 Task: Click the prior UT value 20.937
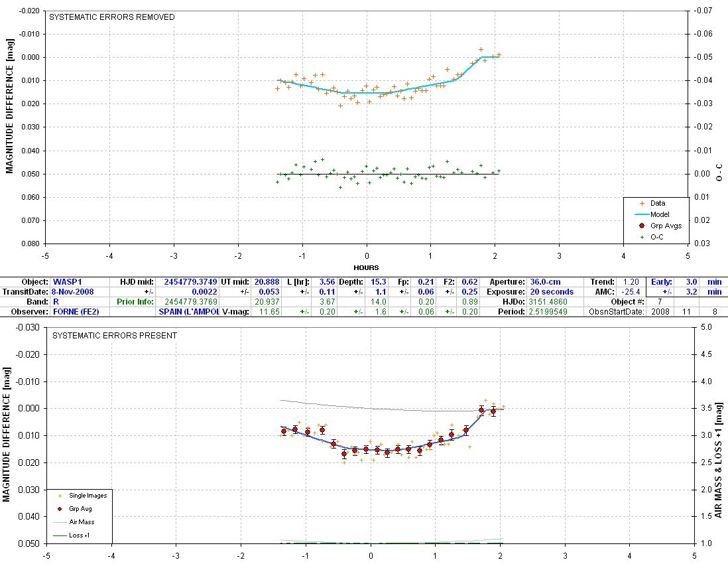pos(267,301)
